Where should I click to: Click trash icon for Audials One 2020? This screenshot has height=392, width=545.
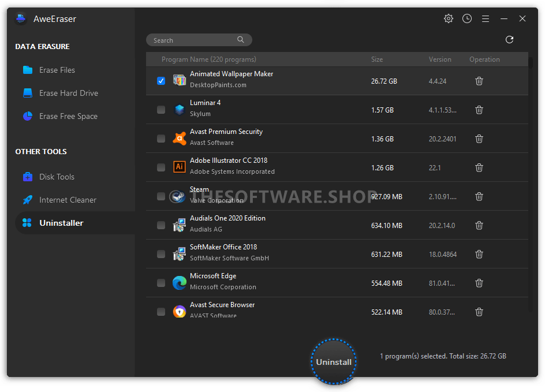(479, 225)
